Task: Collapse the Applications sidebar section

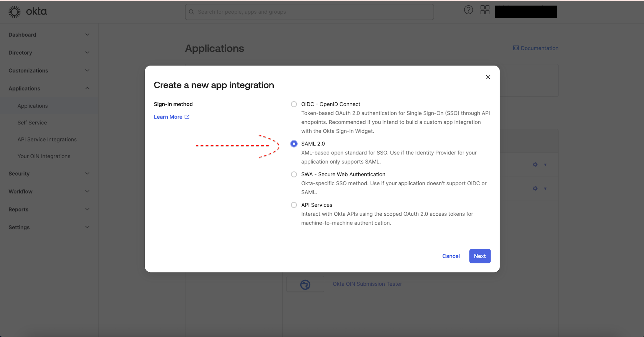Action: (x=49, y=89)
